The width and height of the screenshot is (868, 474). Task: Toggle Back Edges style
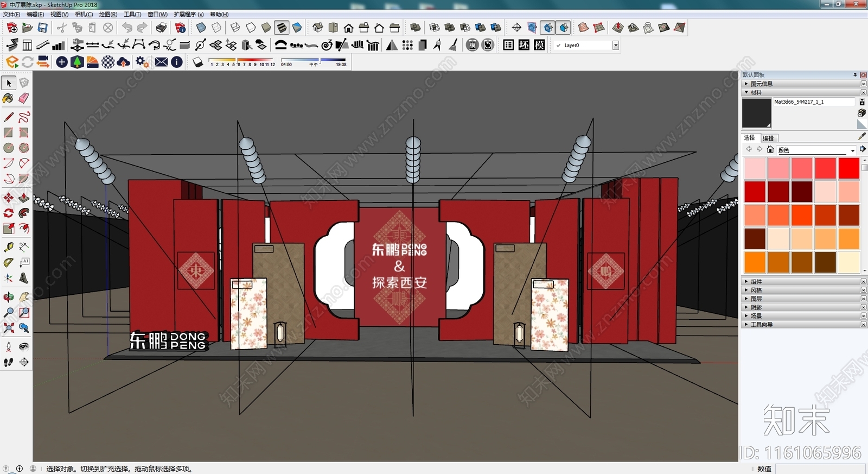[x=216, y=28]
